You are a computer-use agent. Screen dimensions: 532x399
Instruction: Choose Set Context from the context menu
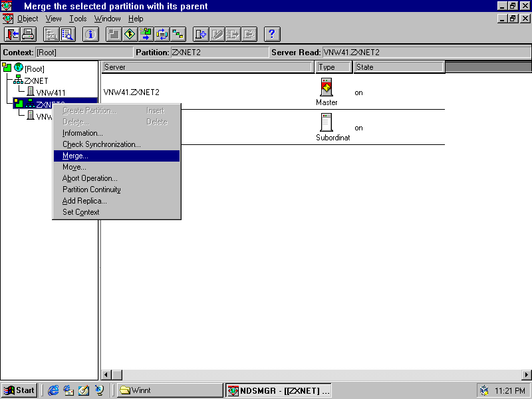click(x=117, y=212)
